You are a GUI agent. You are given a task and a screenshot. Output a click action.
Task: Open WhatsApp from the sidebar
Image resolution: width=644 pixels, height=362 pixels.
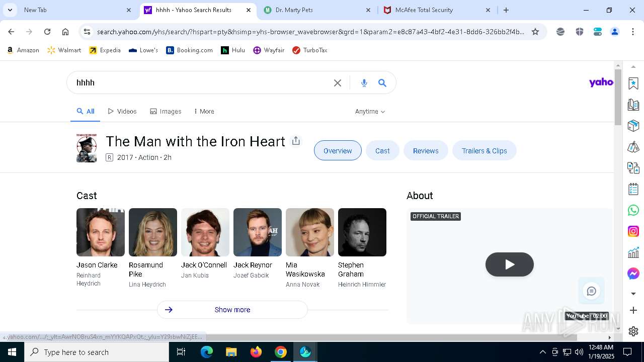(633, 210)
